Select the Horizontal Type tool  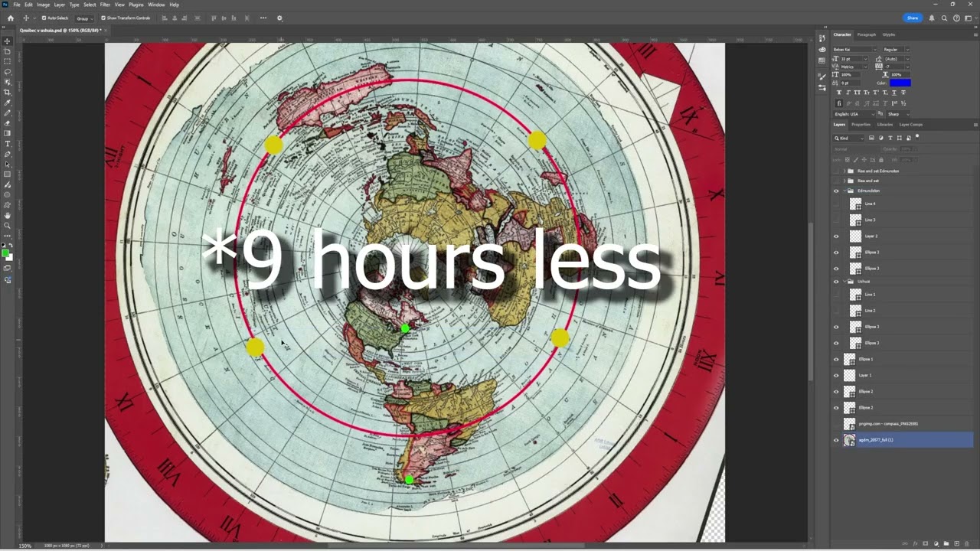[8, 144]
